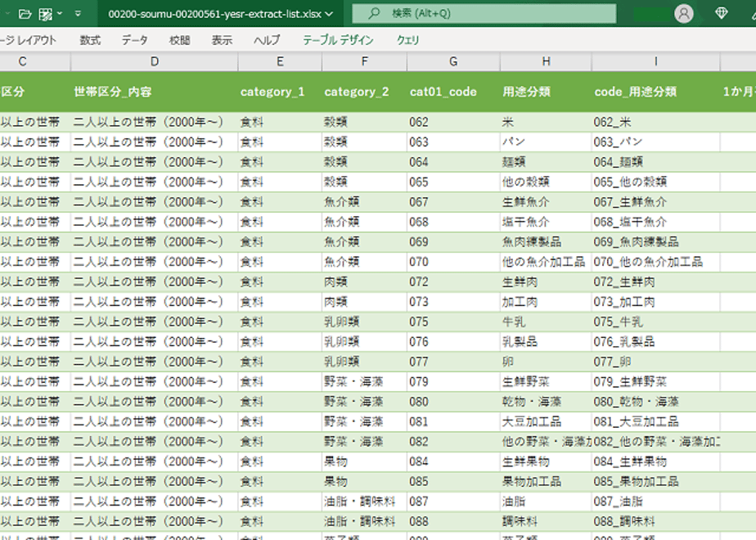The width and height of the screenshot is (756, 540).
Task: Expand the table icon dropdown arrow
Action: click(60, 13)
